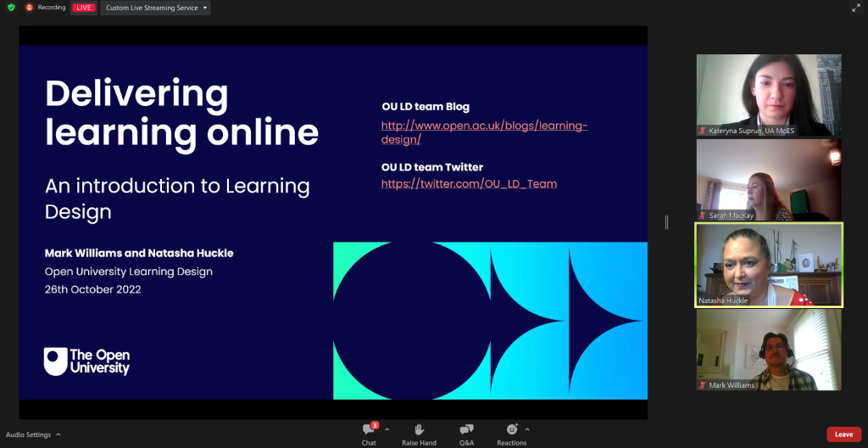This screenshot has height=448, width=868.
Task: Click the 'OU LD team Twitter' heading
Action: pos(432,167)
